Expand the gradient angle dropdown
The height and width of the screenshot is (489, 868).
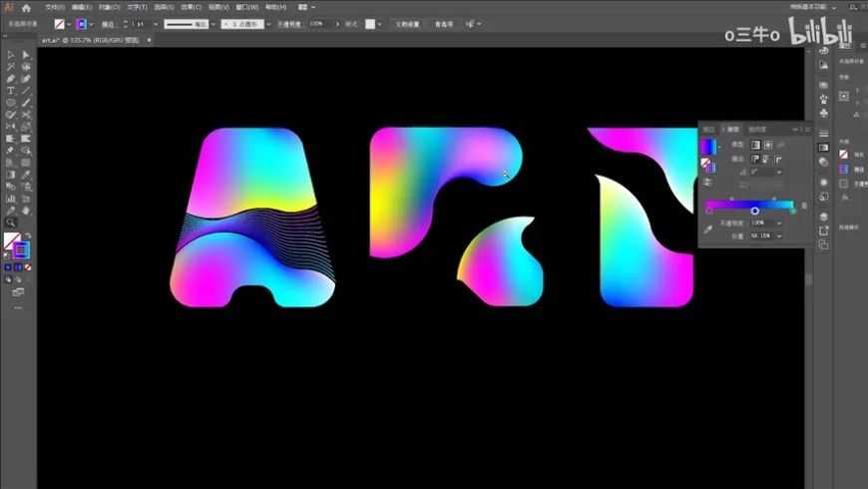(x=778, y=172)
